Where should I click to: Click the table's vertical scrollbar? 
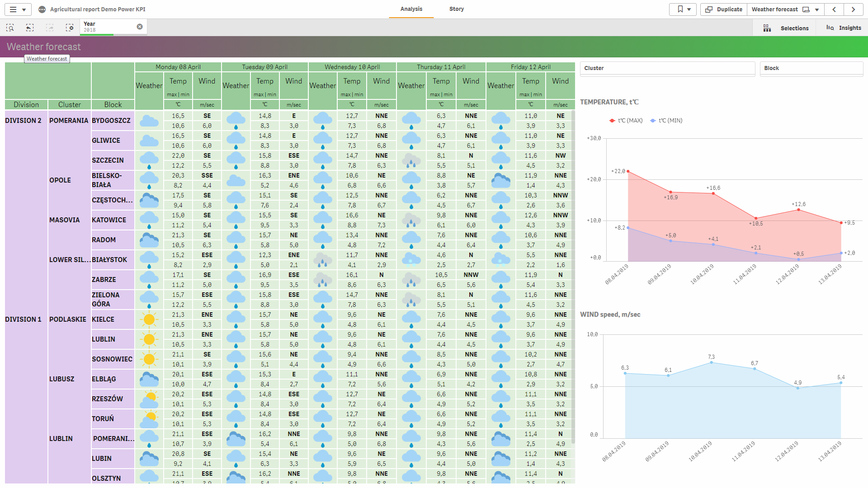[573, 271]
